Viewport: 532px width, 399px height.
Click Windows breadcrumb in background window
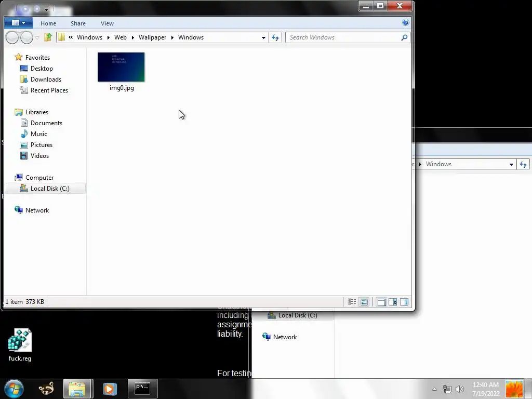click(x=438, y=164)
